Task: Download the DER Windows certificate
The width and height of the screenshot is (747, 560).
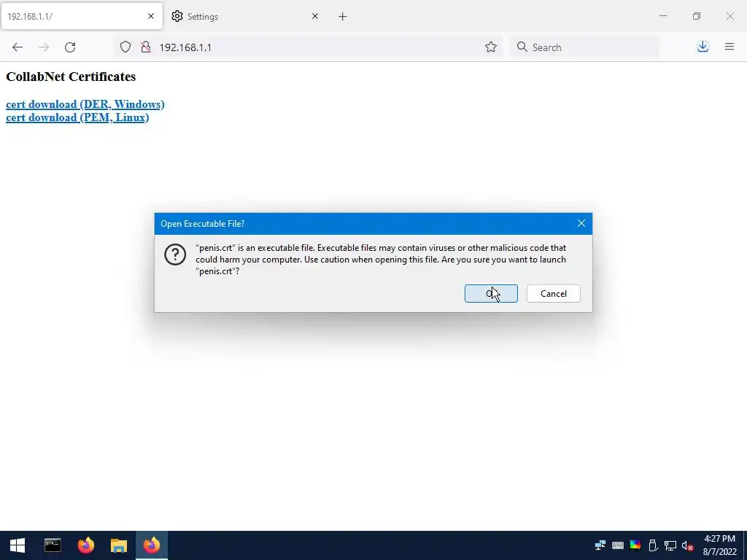Action: 85,104
